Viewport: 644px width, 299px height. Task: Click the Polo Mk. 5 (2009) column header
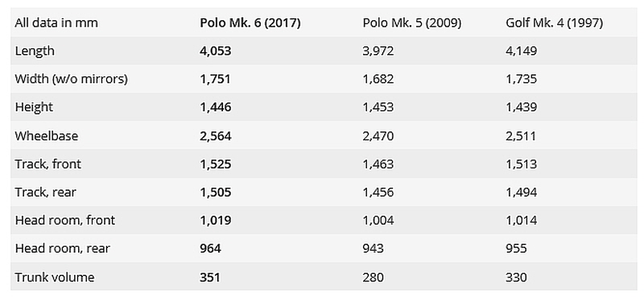click(x=411, y=23)
